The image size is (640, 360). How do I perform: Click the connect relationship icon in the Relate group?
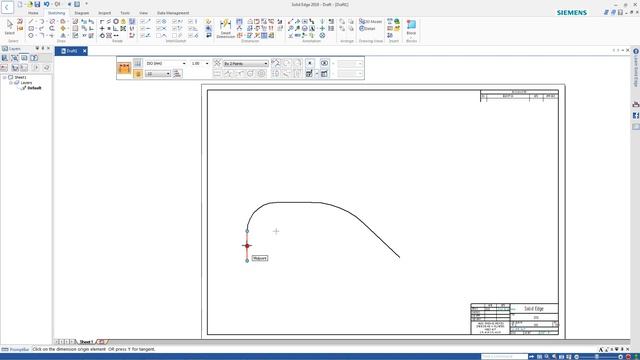pos(102,21)
